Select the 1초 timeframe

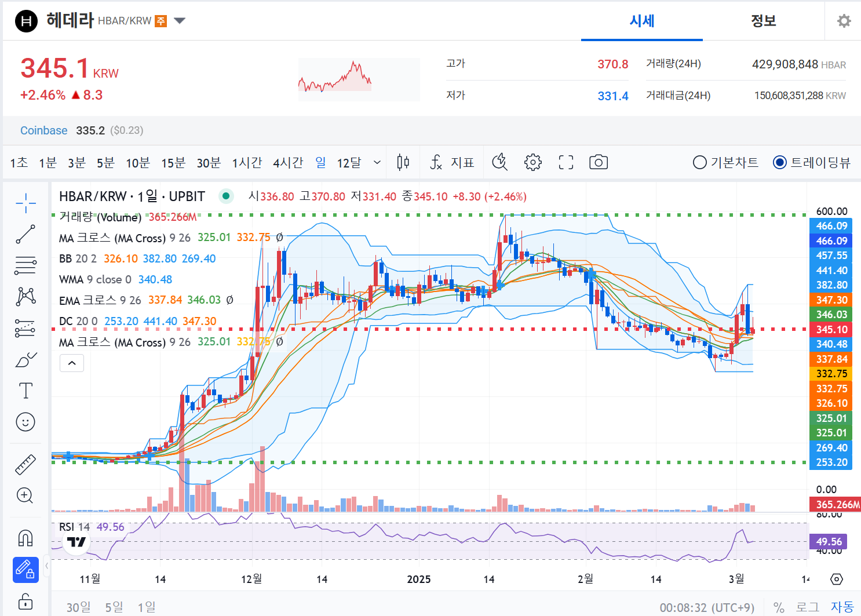pos(19,163)
